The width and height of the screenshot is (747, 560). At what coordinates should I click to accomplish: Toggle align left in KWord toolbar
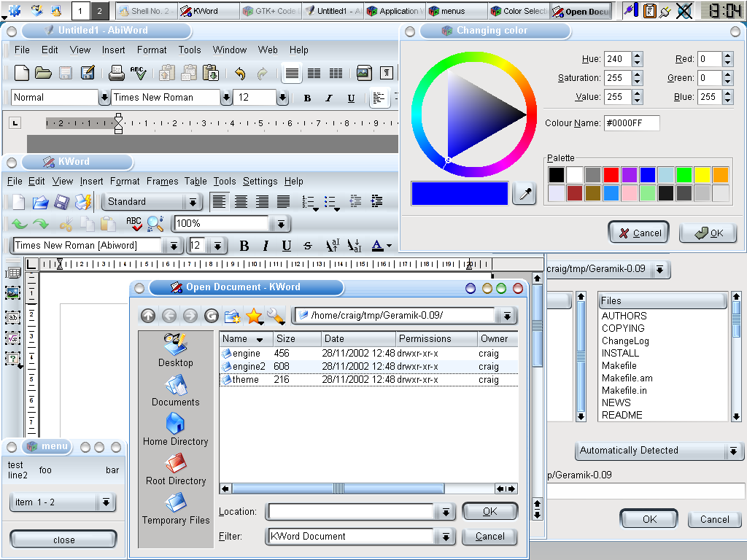[219, 202]
